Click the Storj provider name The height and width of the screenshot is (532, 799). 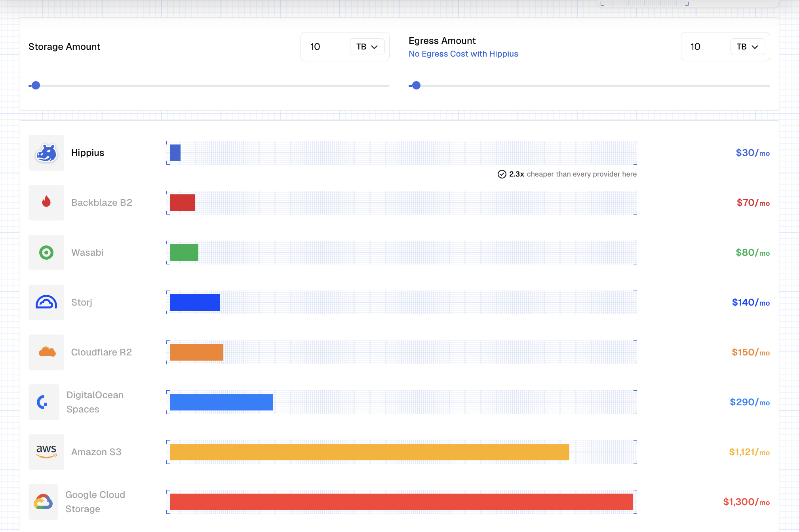[x=82, y=302]
